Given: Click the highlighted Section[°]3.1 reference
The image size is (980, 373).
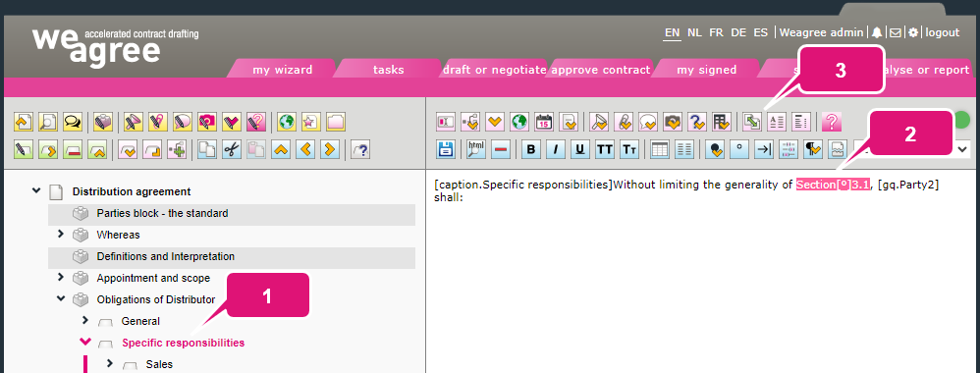Looking at the screenshot, I should [x=833, y=185].
